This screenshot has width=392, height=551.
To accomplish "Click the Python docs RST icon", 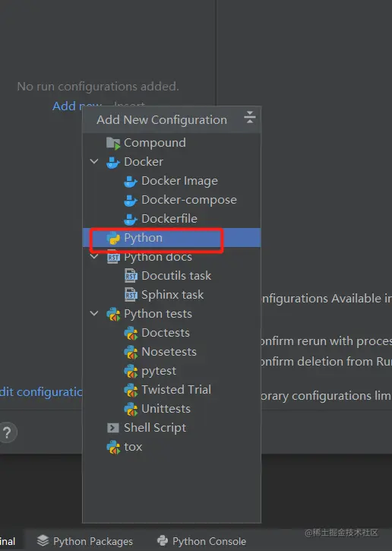I will click(113, 257).
